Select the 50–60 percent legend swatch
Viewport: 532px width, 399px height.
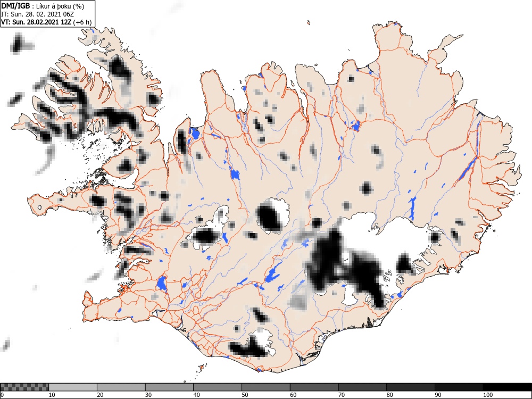pos(266,387)
